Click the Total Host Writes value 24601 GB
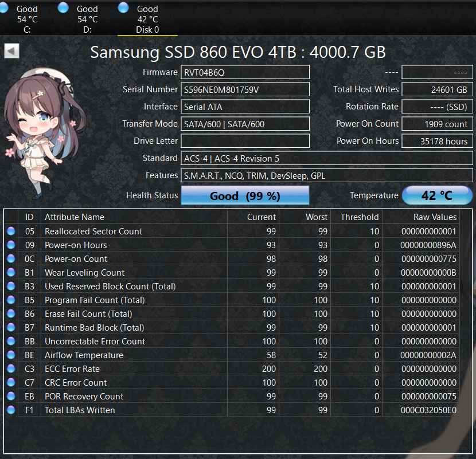This screenshot has height=459, width=476. tap(437, 90)
